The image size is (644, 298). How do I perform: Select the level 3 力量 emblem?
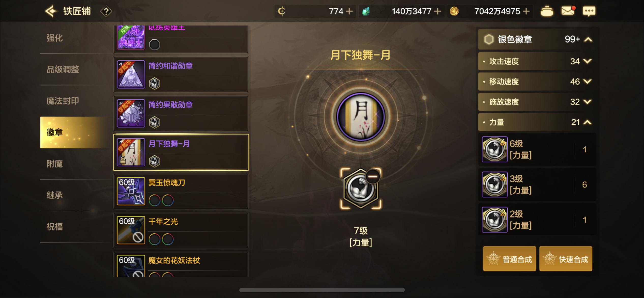click(537, 185)
